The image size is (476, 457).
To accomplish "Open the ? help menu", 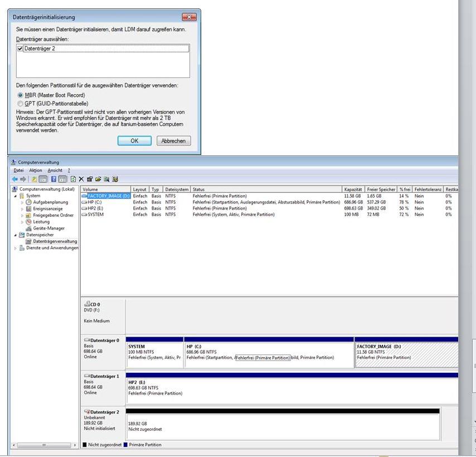I will [x=69, y=171].
